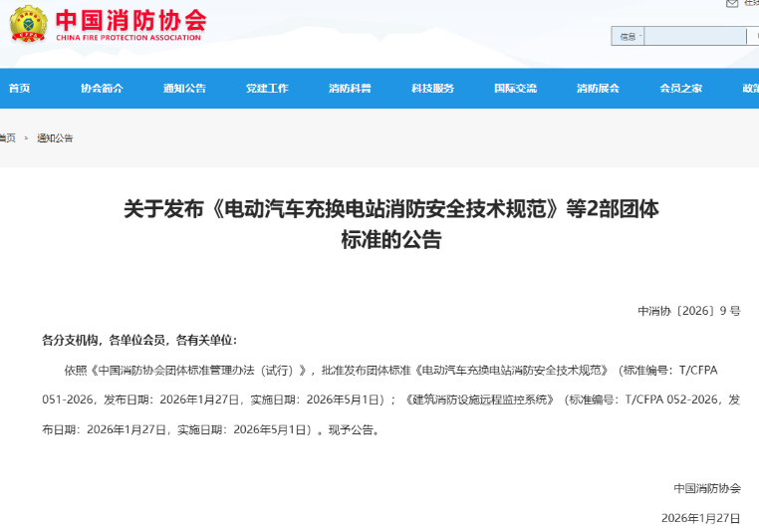The width and height of the screenshot is (759, 532).
Task: Open the 会员之家 navigation item
Action: point(680,89)
